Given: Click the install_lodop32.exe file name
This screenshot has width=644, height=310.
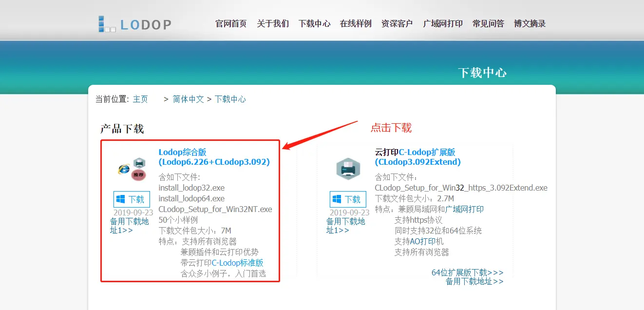Looking at the screenshot, I should [x=191, y=188].
